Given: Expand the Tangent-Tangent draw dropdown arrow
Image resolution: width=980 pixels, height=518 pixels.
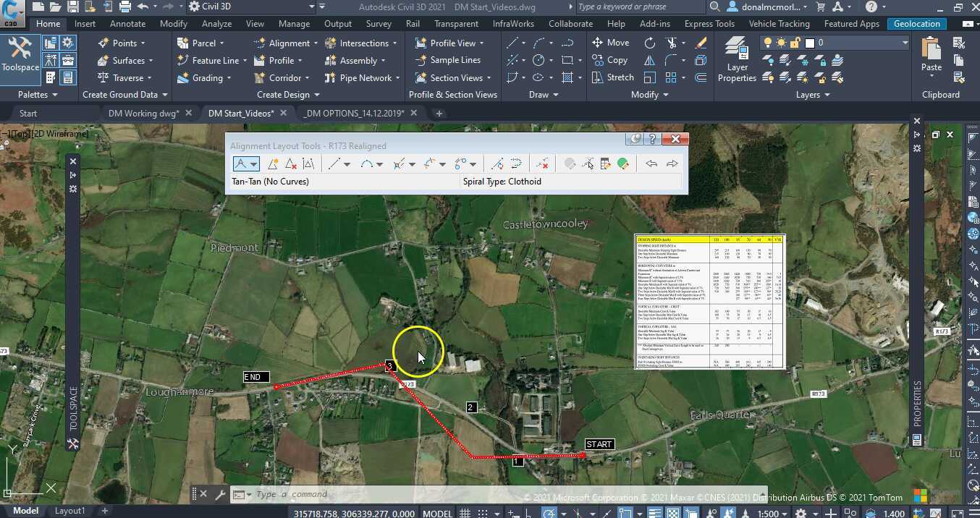Looking at the screenshot, I should click(254, 165).
